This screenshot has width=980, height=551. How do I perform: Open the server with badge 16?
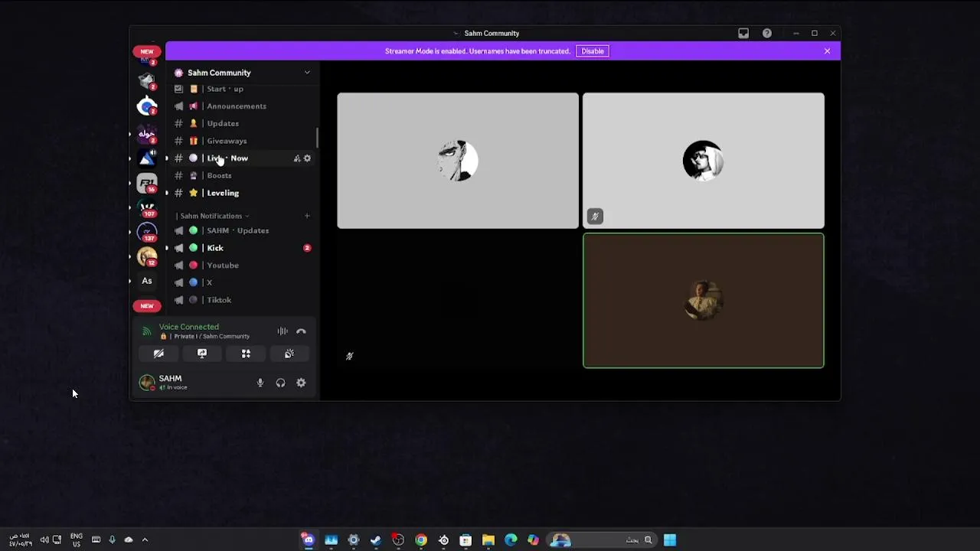pyautogui.click(x=147, y=183)
